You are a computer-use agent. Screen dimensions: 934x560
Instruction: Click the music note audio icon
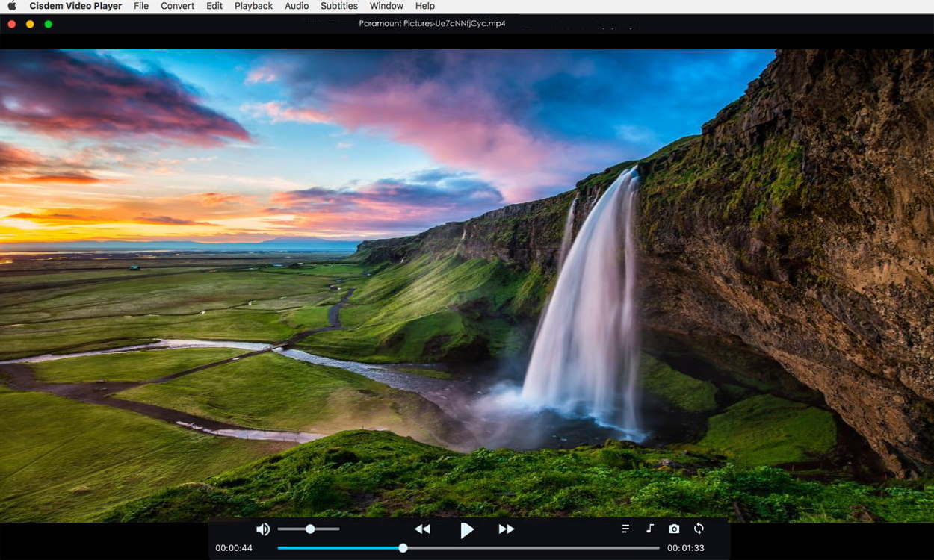coord(650,529)
